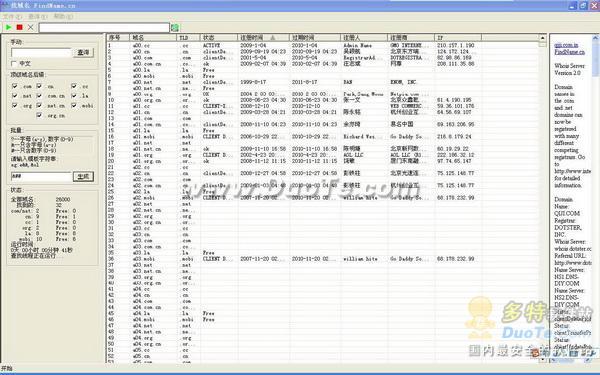
Task: Toggle the 中文 checkbox
Action: (x=14, y=64)
